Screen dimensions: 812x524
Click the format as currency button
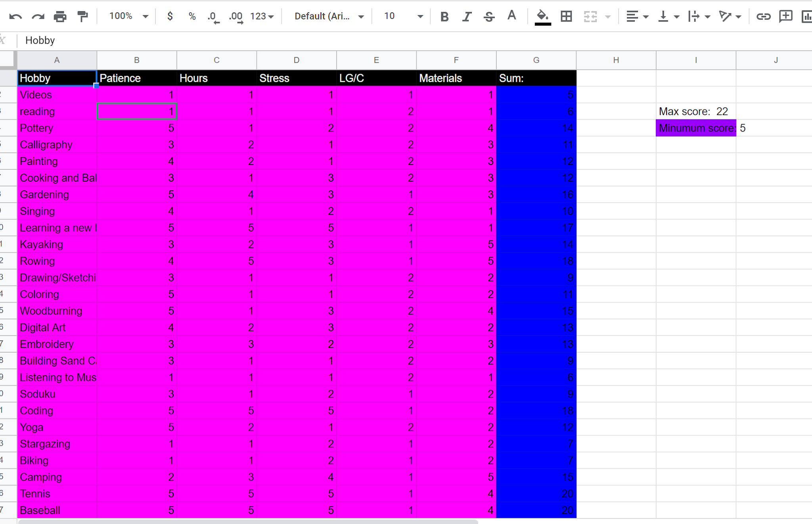tap(170, 16)
